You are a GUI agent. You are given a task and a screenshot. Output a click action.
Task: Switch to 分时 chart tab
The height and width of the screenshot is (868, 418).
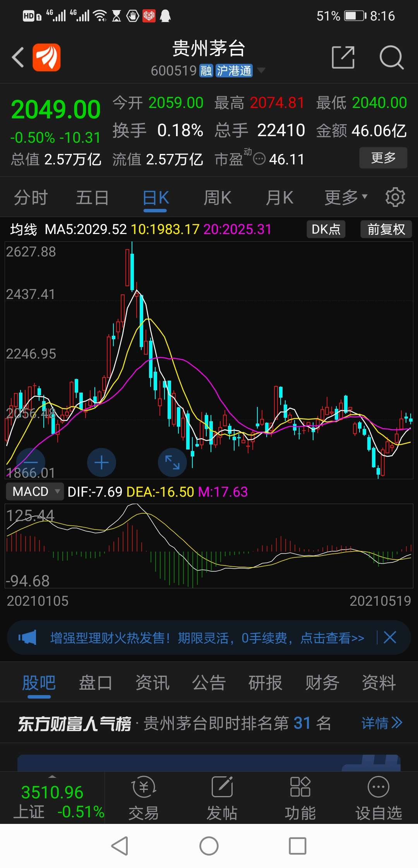pyautogui.click(x=31, y=198)
